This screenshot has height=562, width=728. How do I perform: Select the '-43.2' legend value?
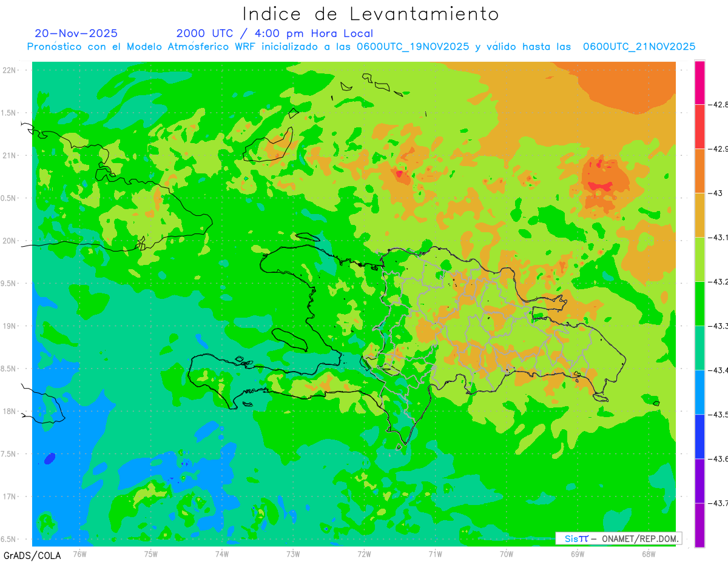[718, 282]
